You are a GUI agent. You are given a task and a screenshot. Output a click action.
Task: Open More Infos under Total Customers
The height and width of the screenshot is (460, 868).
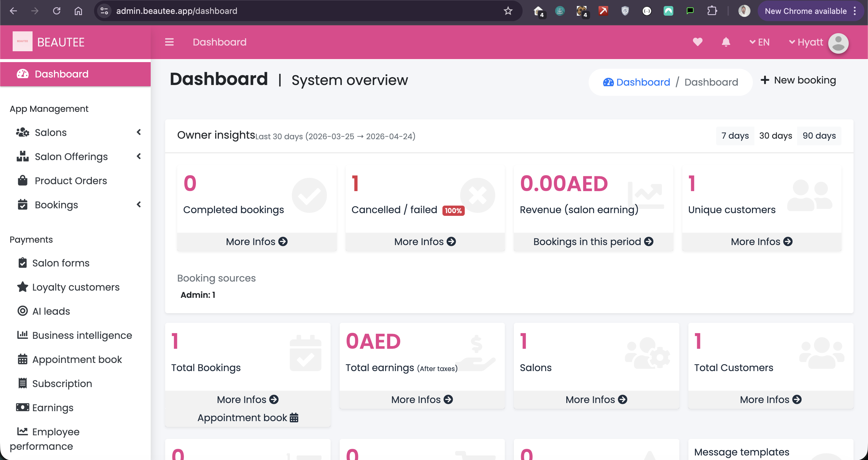(x=771, y=399)
